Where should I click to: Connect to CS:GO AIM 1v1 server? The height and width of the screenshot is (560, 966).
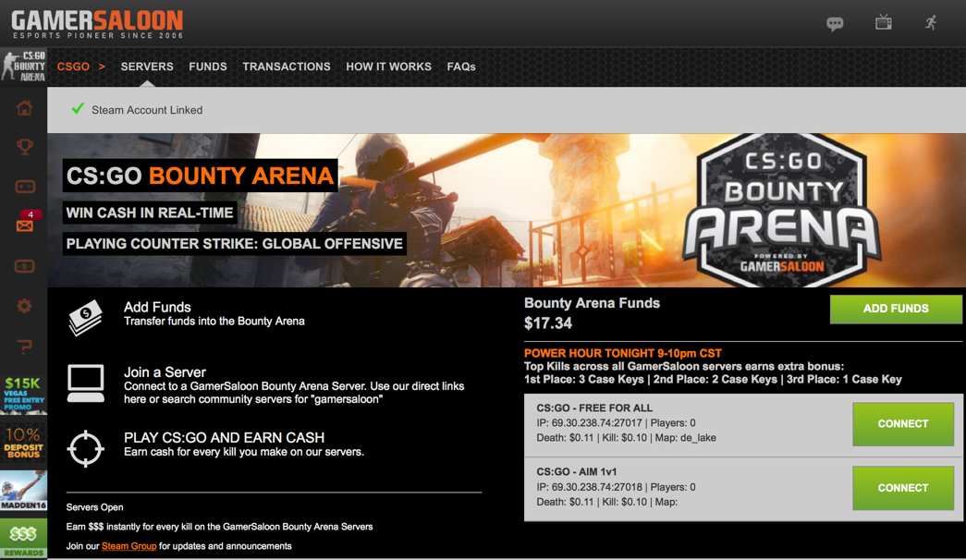902,488
